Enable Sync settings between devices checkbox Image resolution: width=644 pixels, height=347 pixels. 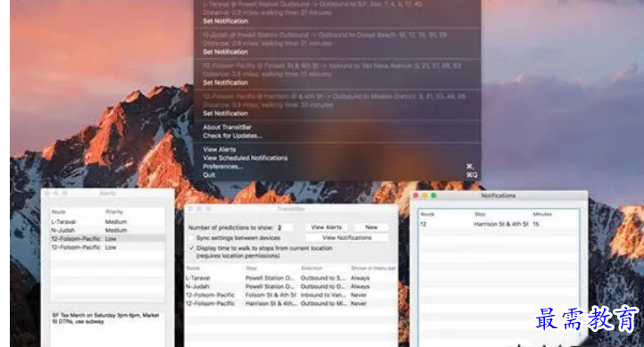(x=192, y=238)
